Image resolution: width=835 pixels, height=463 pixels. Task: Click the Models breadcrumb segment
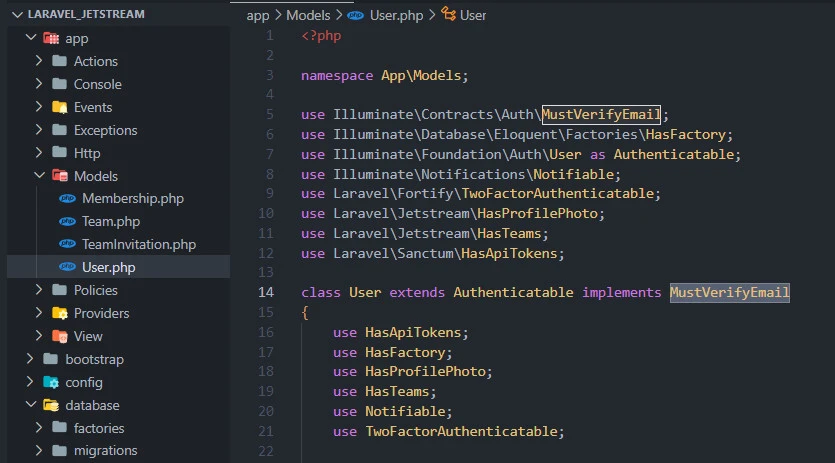[x=310, y=15]
